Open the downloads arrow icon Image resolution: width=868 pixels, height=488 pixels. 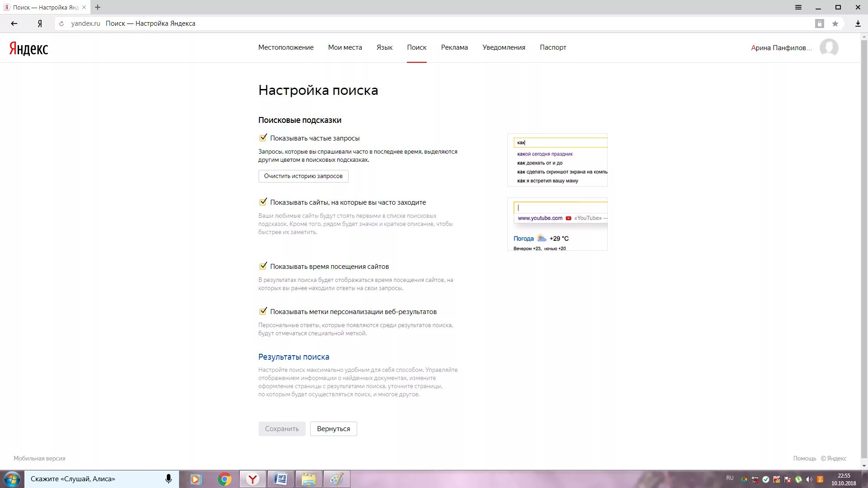click(x=858, y=23)
